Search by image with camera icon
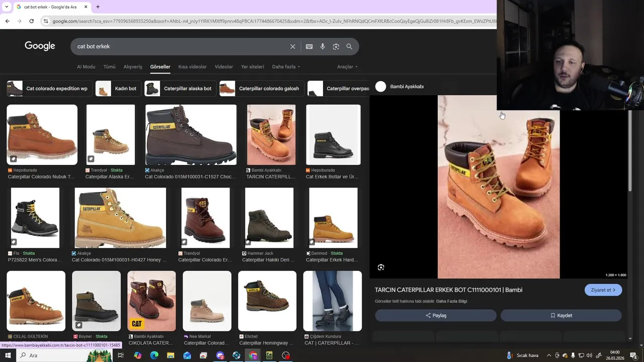The height and width of the screenshot is (362, 644). click(x=336, y=46)
